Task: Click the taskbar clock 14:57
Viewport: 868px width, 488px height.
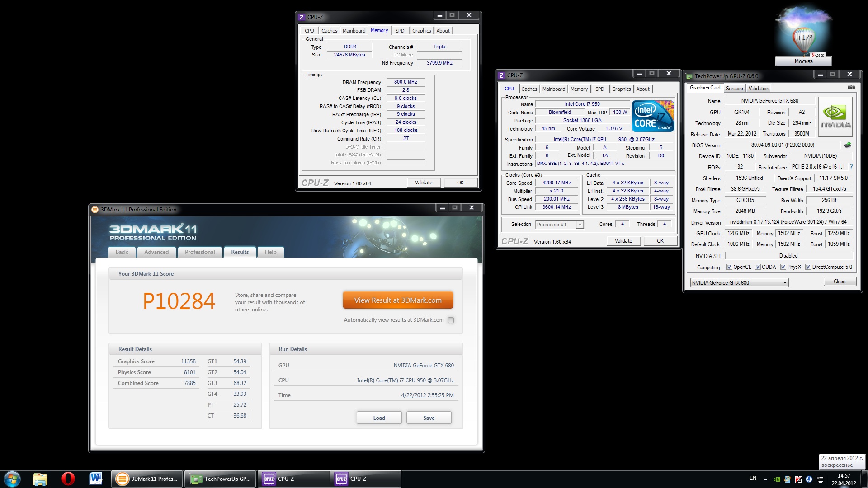Action: click(x=844, y=476)
